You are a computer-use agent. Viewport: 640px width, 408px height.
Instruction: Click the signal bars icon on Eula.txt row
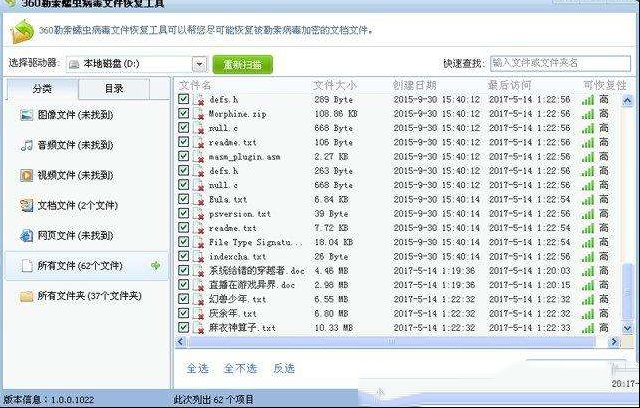tap(588, 200)
